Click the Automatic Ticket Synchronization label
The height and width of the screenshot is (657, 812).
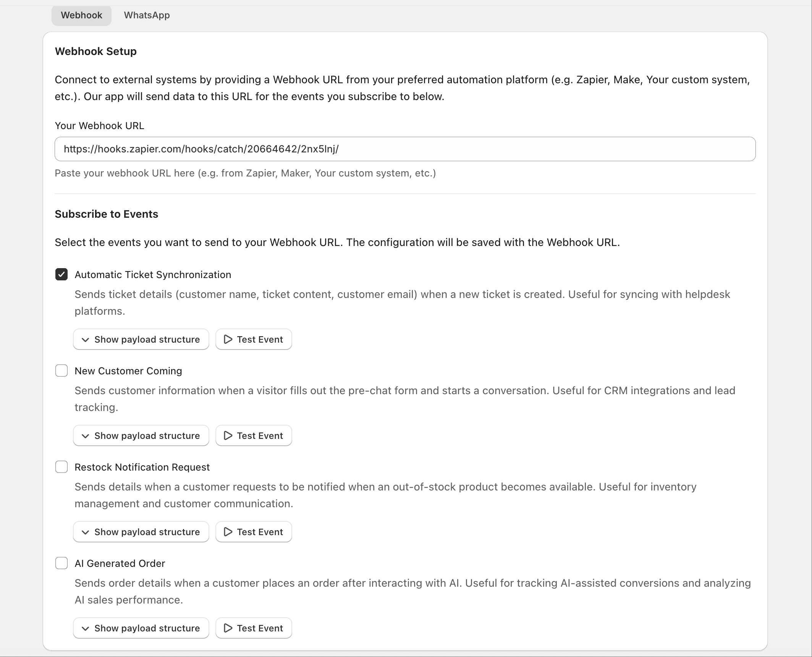click(x=153, y=275)
